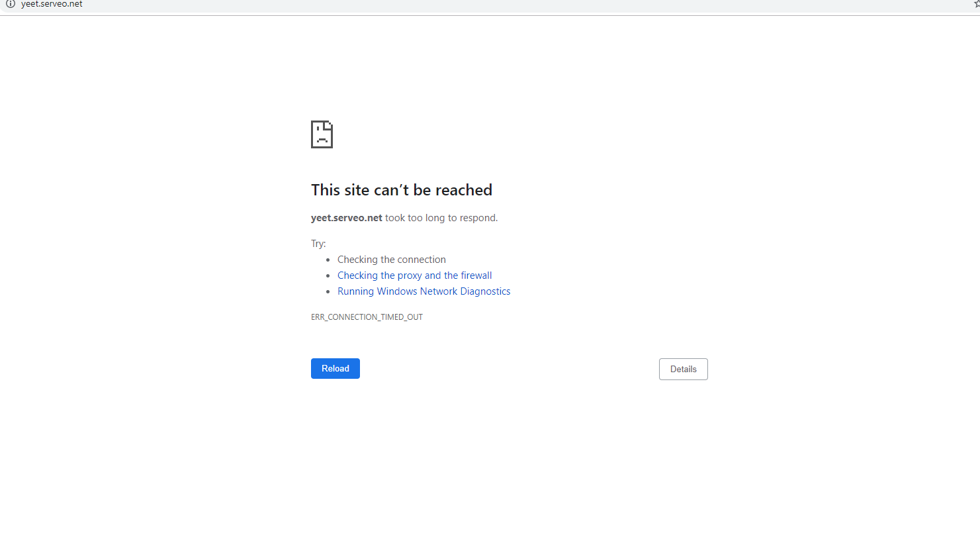The width and height of the screenshot is (980, 549).
Task: Click the 'This site can't be reached' heading
Action: click(402, 190)
